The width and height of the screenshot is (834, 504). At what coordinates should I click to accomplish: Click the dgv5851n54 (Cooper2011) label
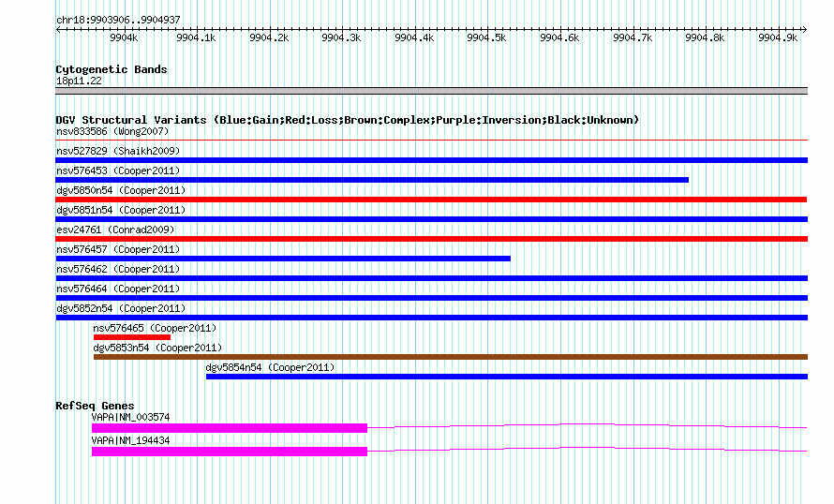coord(121,210)
